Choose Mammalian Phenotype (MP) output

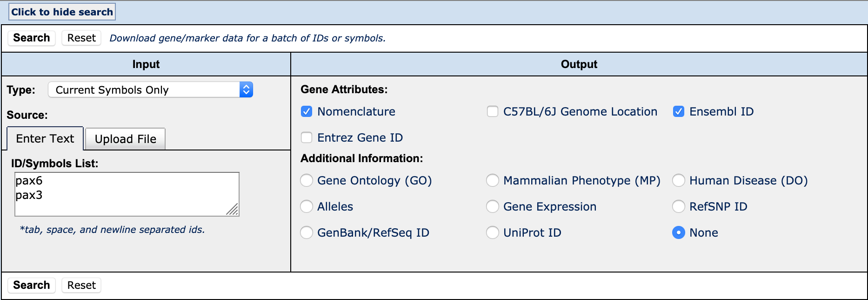(493, 180)
